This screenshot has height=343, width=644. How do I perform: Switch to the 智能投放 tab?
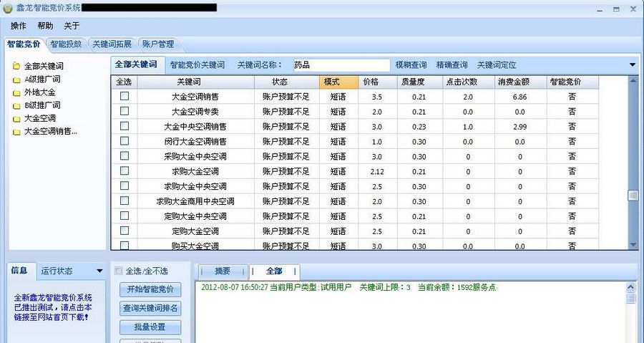pyautogui.click(x=66, y=44)
